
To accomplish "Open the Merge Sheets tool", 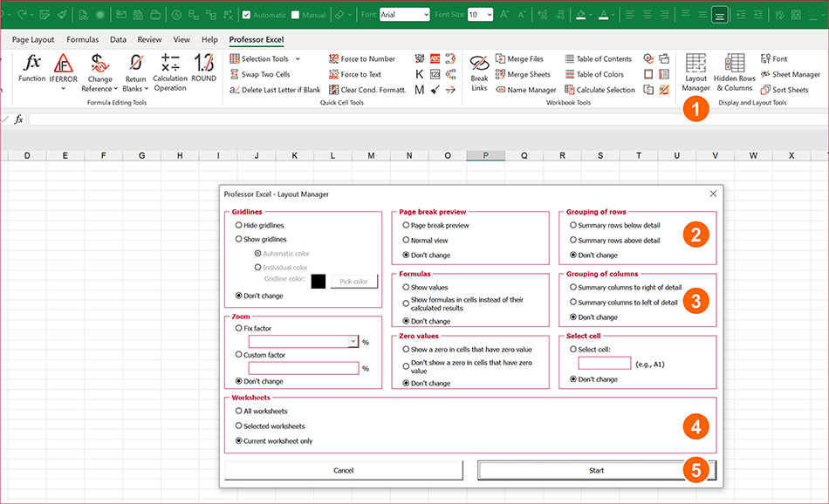I will [x=523, y=74].
